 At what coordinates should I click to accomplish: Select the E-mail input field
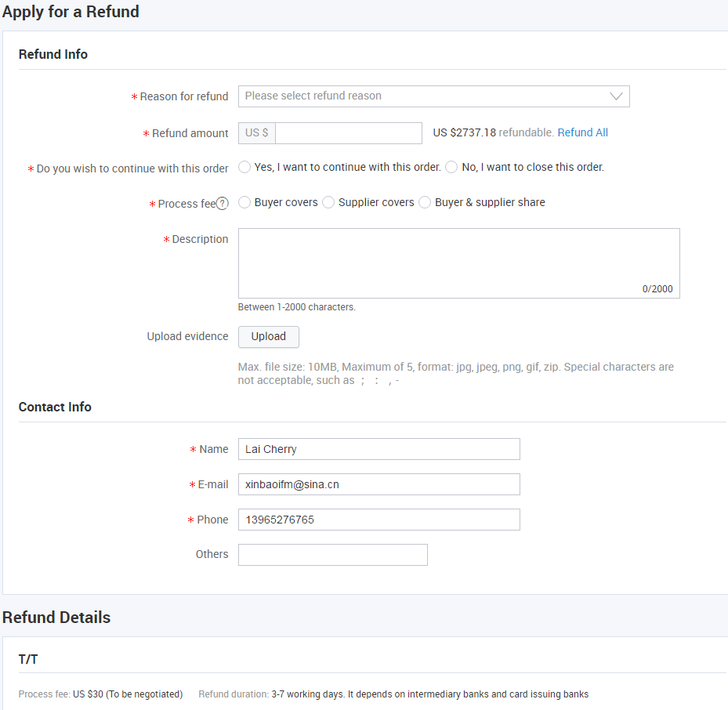(x=378, y=484)
